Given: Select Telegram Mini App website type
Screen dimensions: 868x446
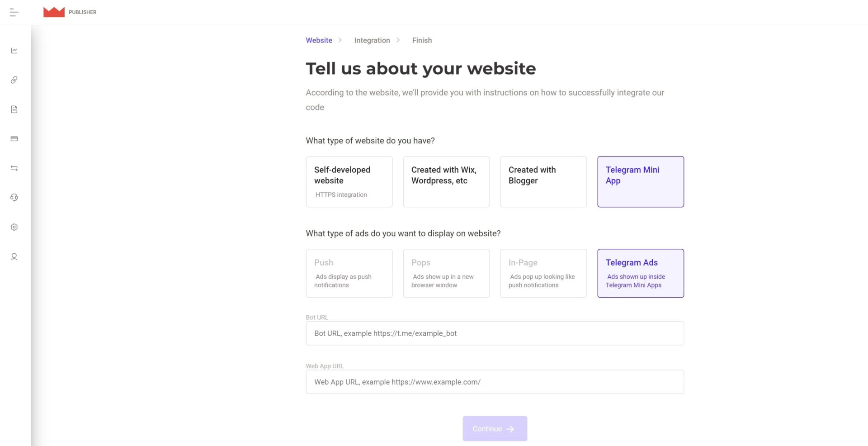Looking at the screenshot, I should (x=641, y=181).
